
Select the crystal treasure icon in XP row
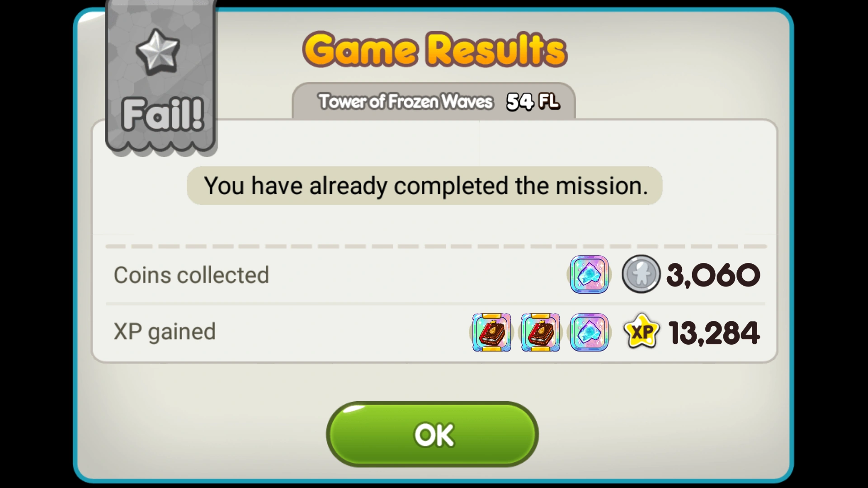(x=589, y=333)
